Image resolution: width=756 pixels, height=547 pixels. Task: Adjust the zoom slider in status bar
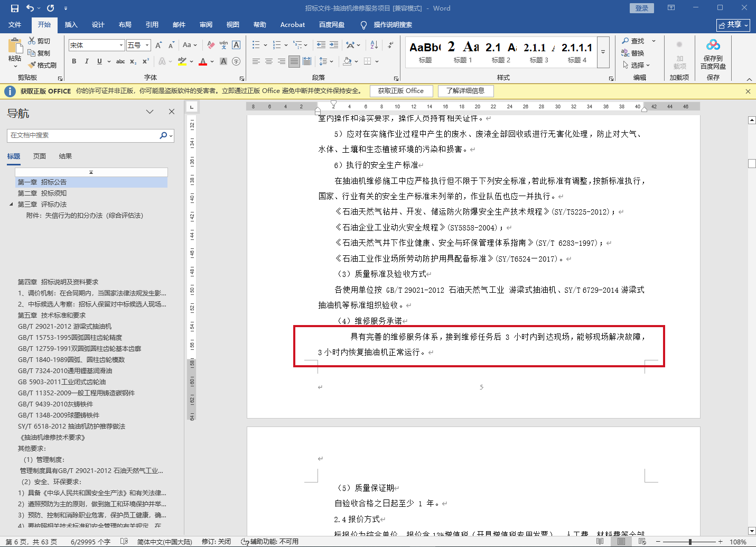tap(690, 542)
